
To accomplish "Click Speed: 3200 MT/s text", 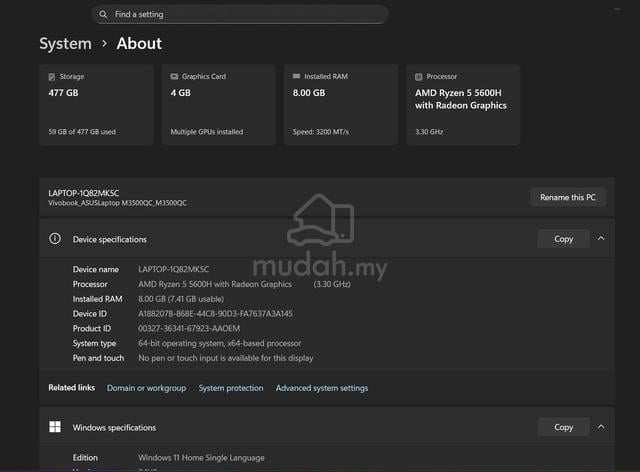I will [x=321, y=132].
